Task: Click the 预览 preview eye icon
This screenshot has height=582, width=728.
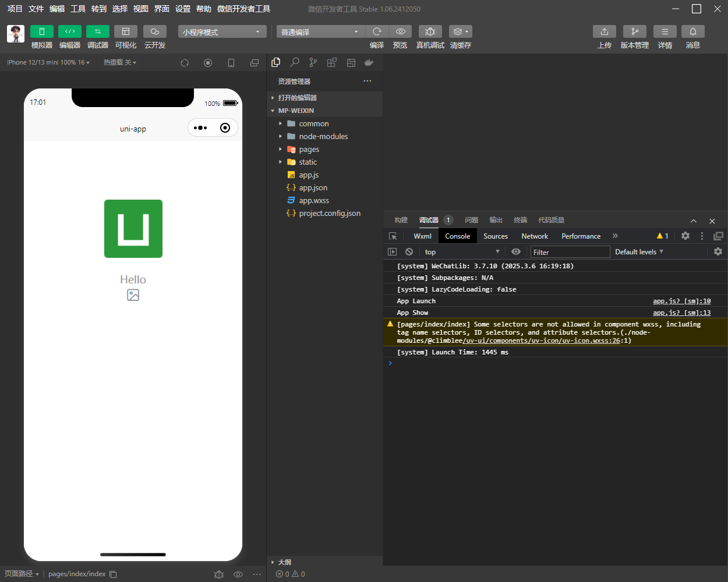Action: pos(400,31)
